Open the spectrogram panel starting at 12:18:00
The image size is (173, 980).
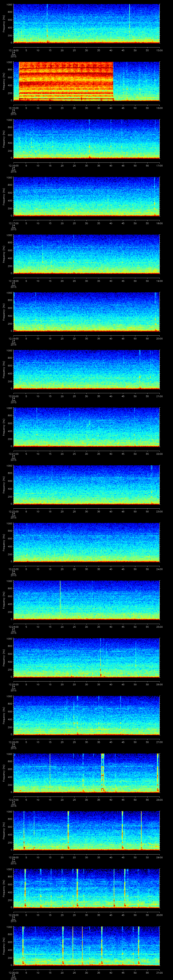(x=87, y=254)
